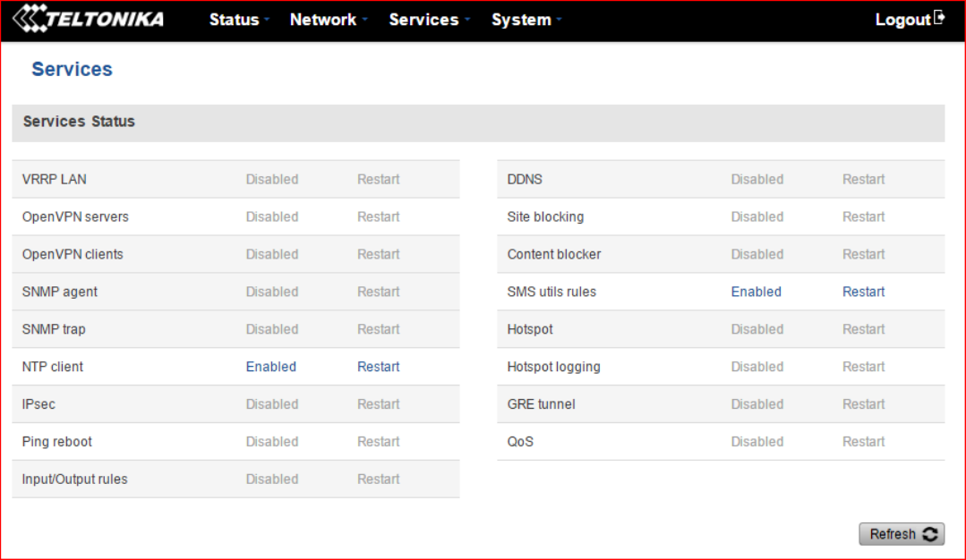Restart DDNS service

pyautogui.click(x=863, y=179)
